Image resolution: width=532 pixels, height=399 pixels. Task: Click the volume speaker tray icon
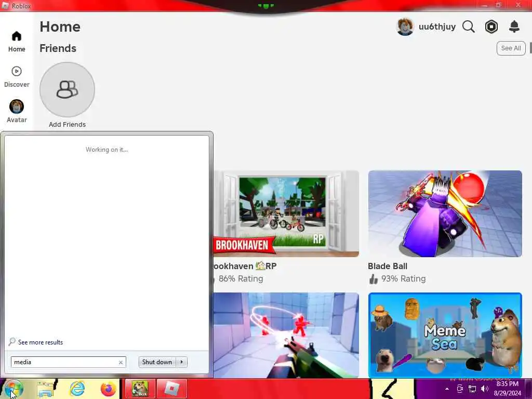coord(485,389)
